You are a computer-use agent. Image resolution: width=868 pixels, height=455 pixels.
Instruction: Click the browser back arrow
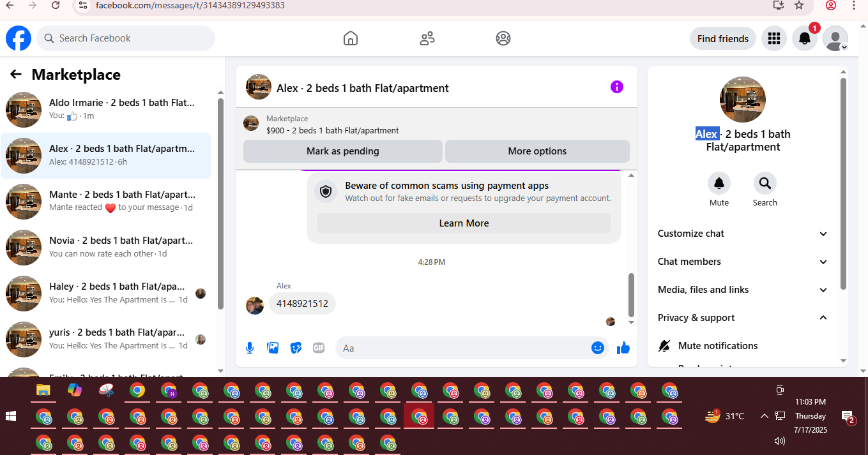click(x=10, y=5)
